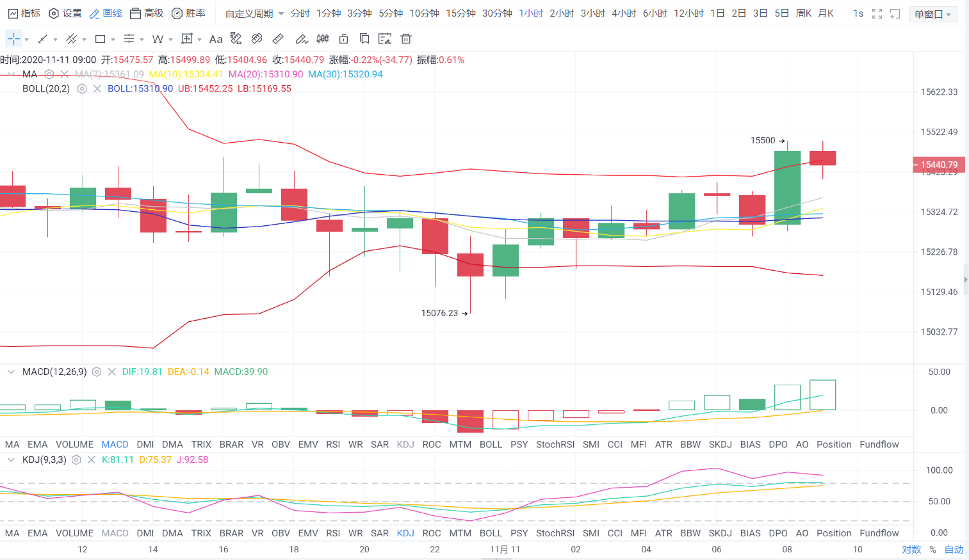
Task: Open KDJ(9,3,3) settings gear
Action: [x=76, y=460]
